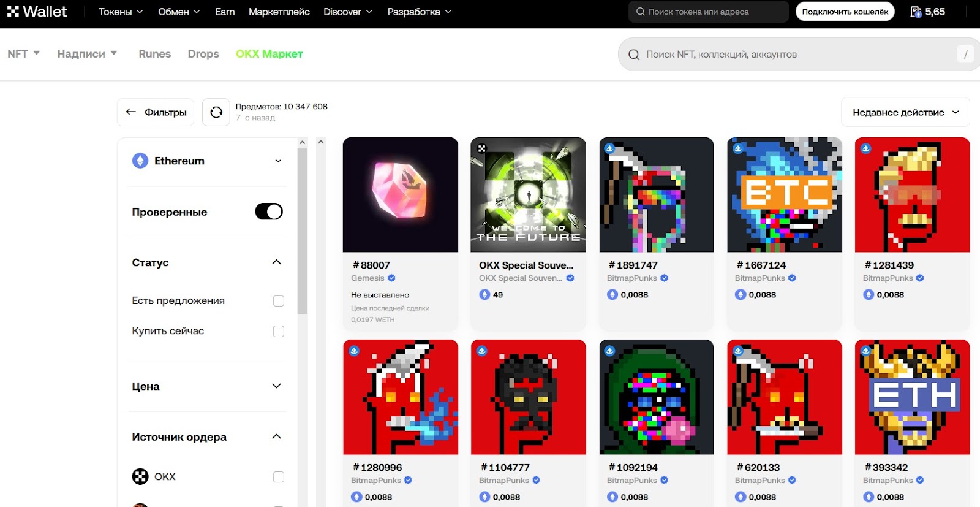The width and height of the screenshot is (980, 507).
Task: Click the Подключить кошелёк button
Action: point(845,12)
